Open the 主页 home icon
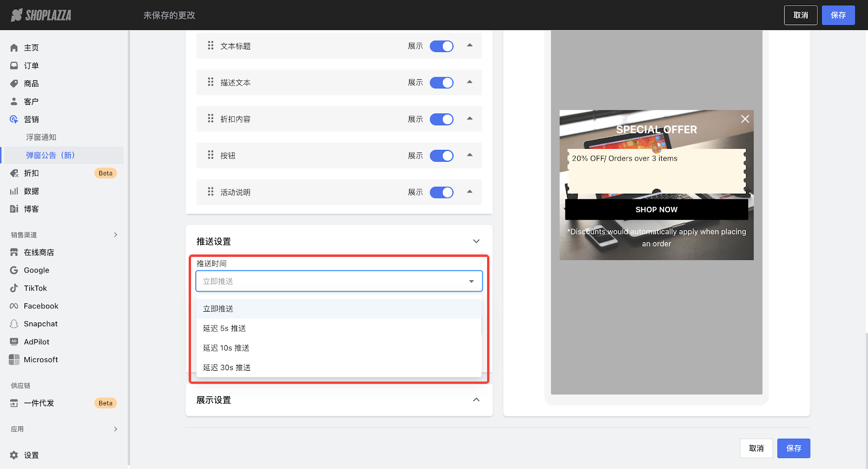868x469 pixels. pyautogui.click(x=14, y=48)
